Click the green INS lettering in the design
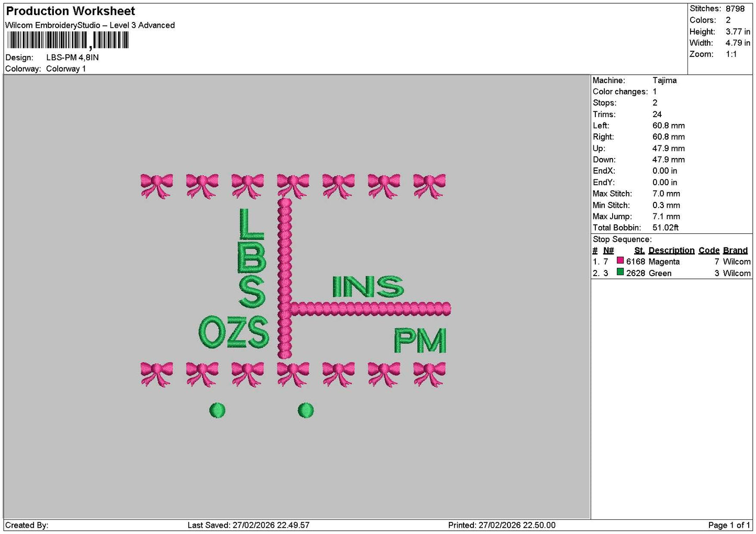This screenshot has width=756, height=534. [x=368, y=287]
